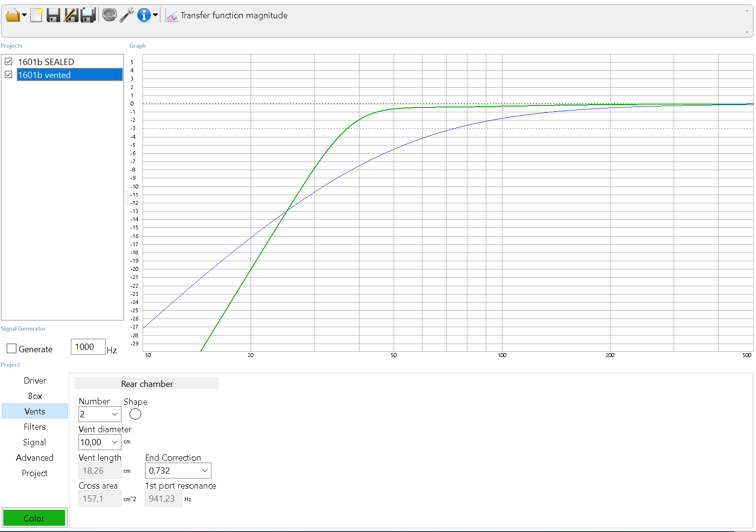Click the Vent length field 18,26
Image resolution: width=756 pixels, height=532 pixels.
tap(100, 471)
